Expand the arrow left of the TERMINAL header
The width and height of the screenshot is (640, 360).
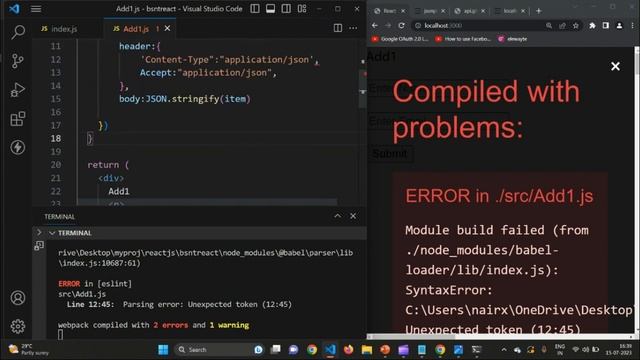pos(39,233)
